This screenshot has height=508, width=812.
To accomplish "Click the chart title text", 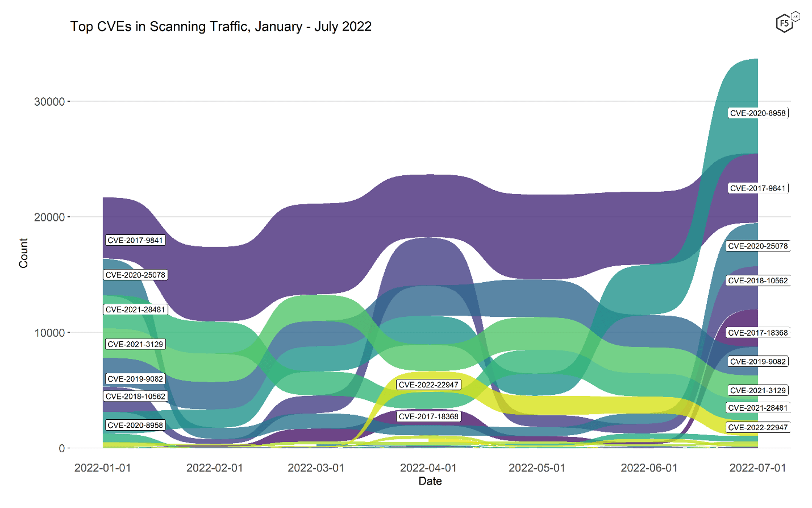I will [x=221, y=27].
